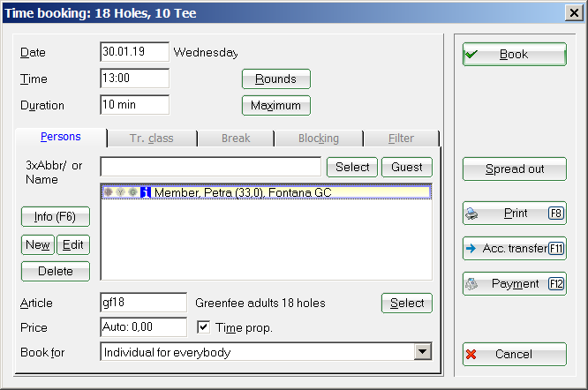Click the printer icon on the Print button

[471, 214]
